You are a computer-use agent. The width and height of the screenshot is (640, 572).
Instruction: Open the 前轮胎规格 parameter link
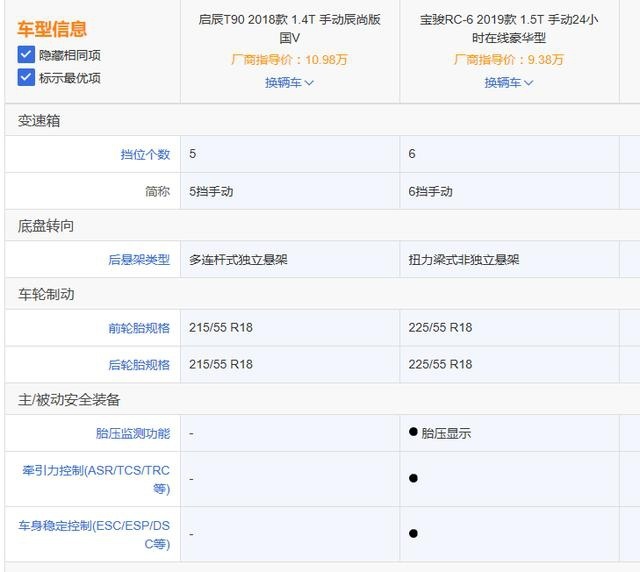click(139, 328)
